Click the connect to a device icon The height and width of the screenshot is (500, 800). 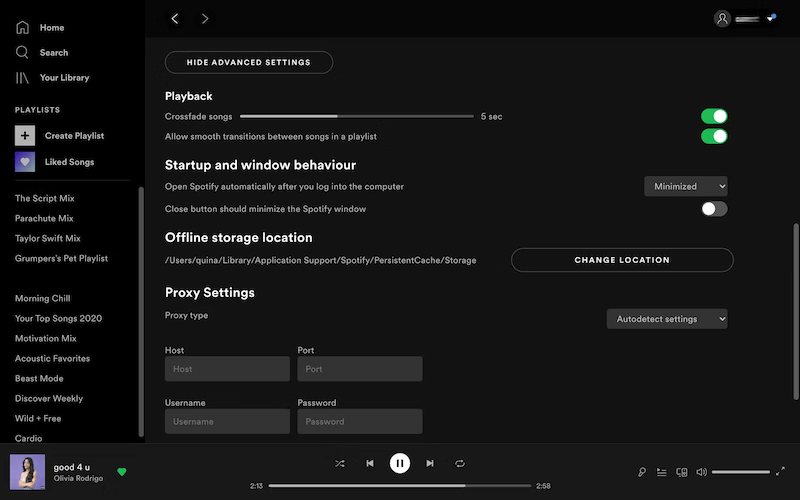(682, 472)
